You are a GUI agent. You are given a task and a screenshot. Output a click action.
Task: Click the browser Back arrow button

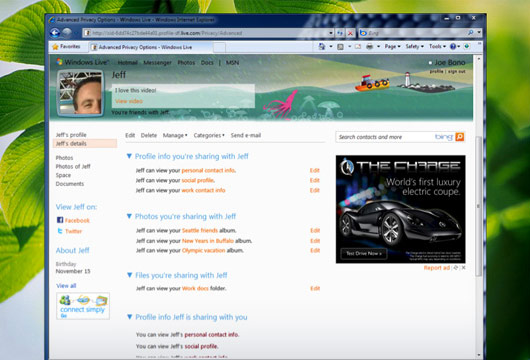[x=55, y=33]
